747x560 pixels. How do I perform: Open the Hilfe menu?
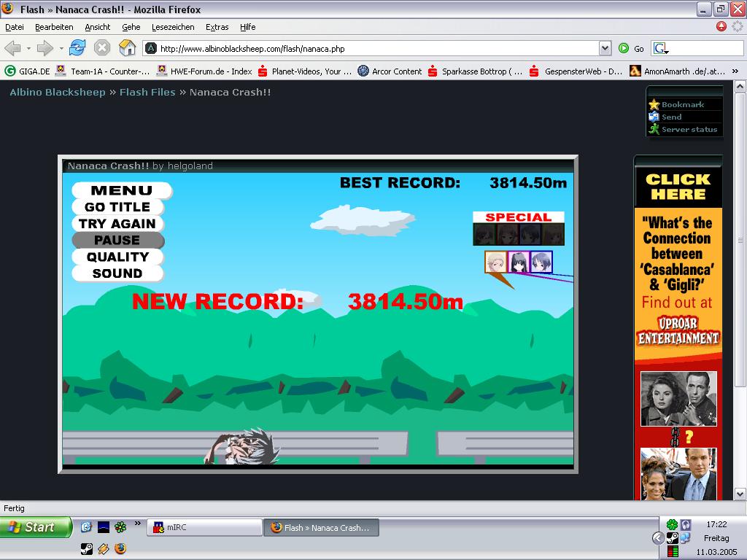point(248,27)
